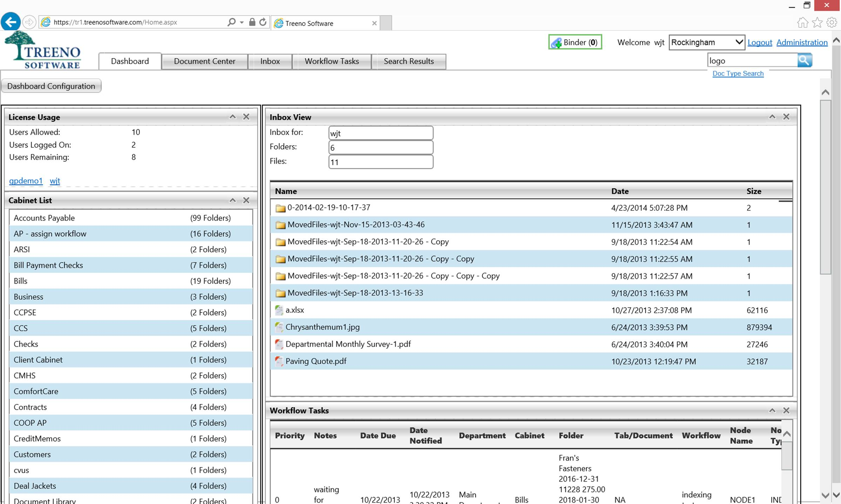The width and height of the screenshot is (841, 504).
Task: Click the a.xlsx spreadsheet file icon
Action: [x=279, y=310]
